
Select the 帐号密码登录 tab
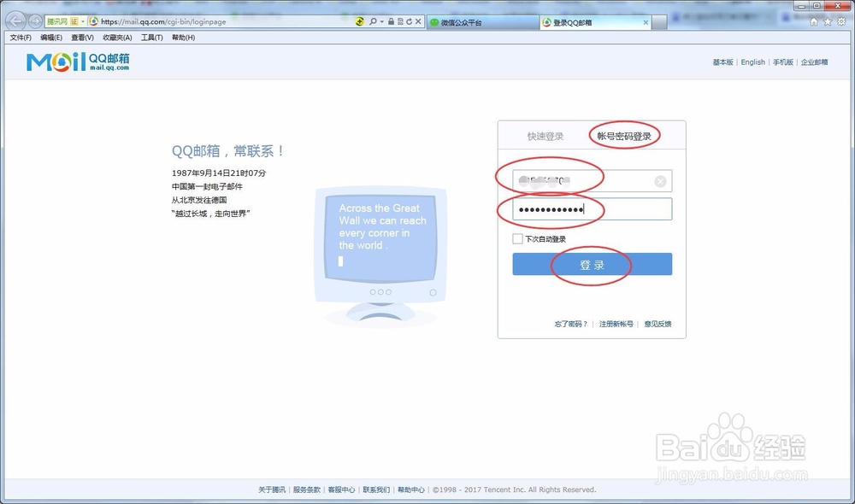coord(624,136)
